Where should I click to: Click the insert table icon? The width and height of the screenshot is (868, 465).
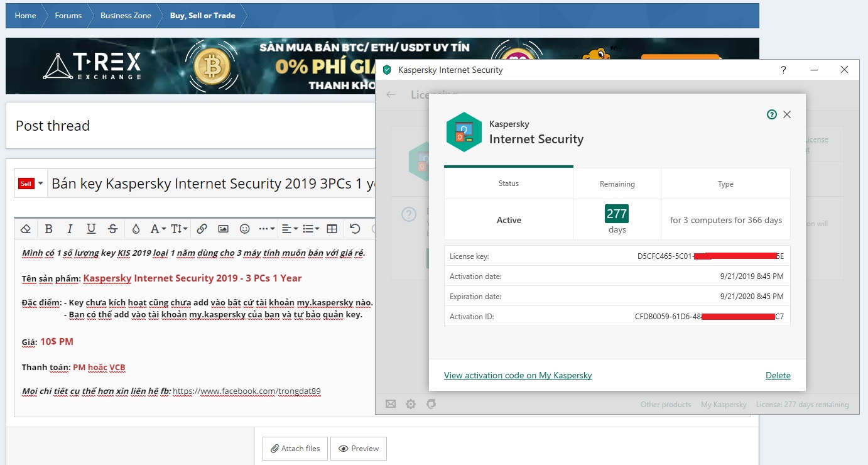coord(332,229)
